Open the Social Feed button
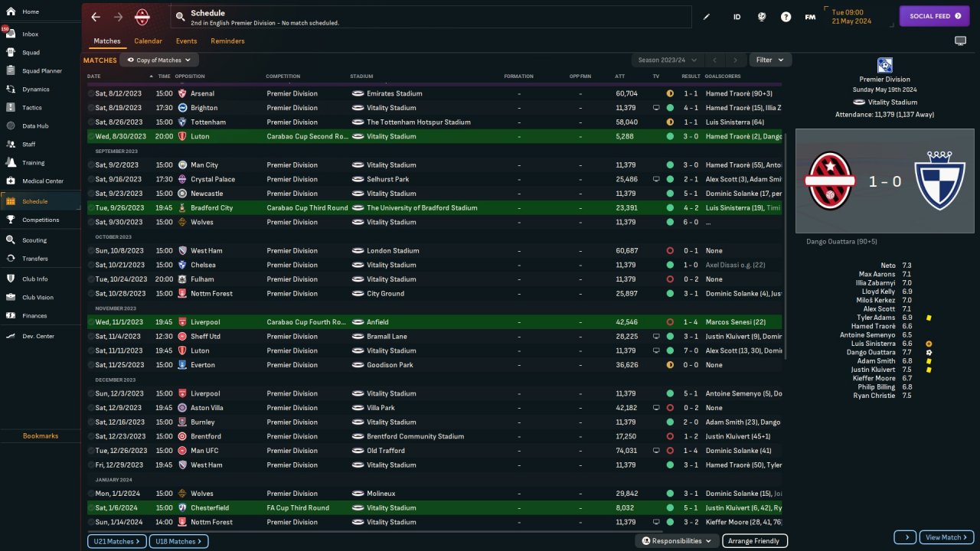The image size is (980, 551). click(x=934, y=16)
